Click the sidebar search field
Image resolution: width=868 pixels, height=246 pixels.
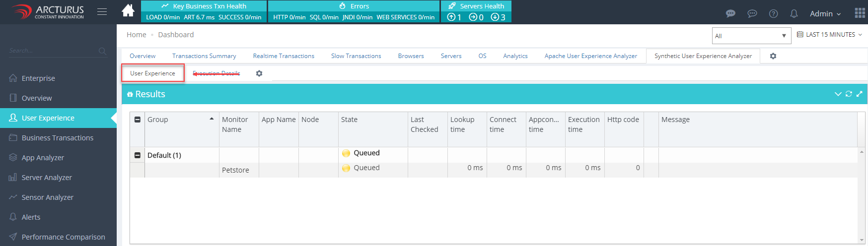coord(52,51)
